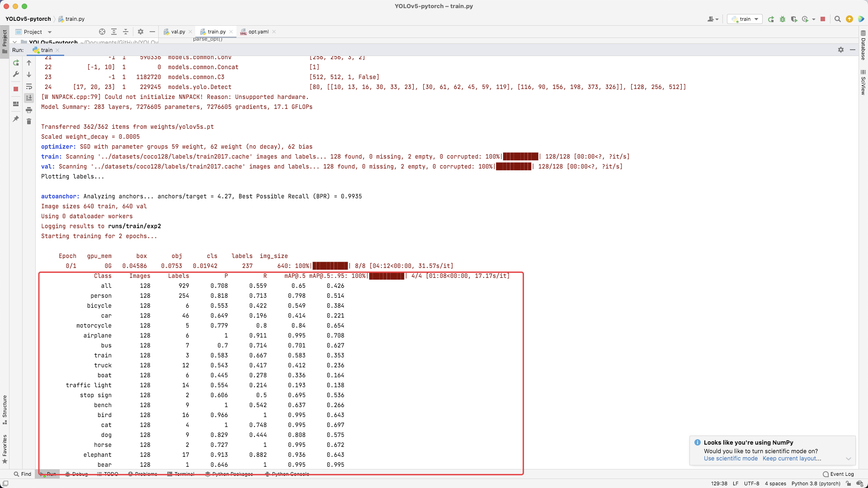Open Search Everywhere magnifier icon
The image size is (868, 488).
tap(837, 19)
